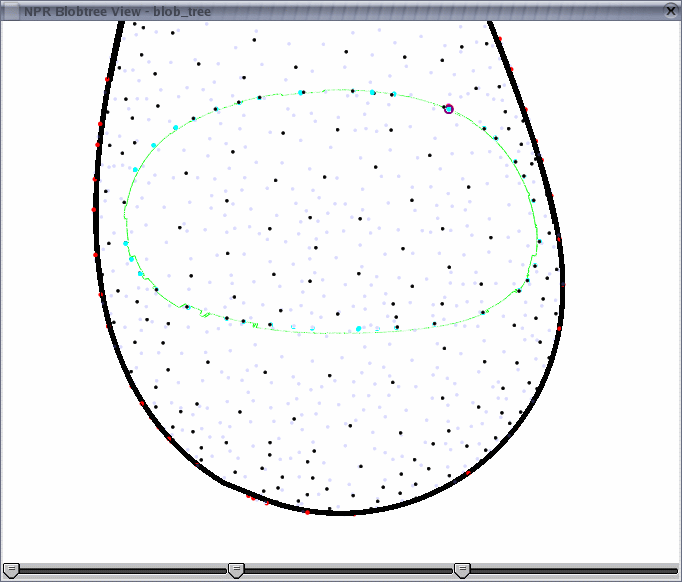
Task: Click the third slider handle on the right
Action: point(462,570)
